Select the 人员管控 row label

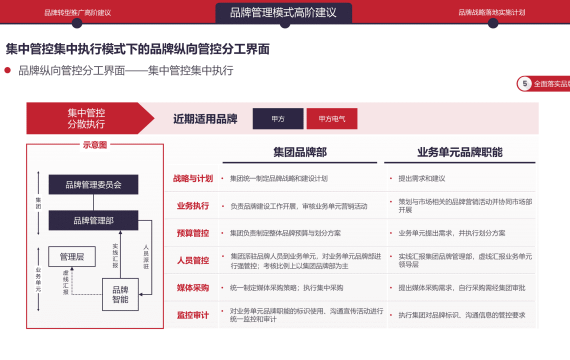193,260
